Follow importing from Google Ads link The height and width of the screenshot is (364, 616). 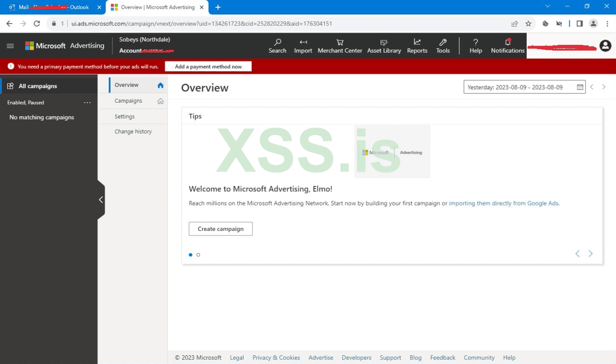[x=504, y=203]
